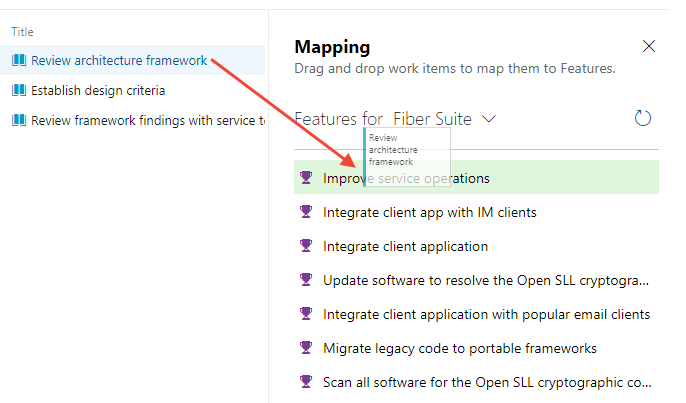
Task: Click trophy icon for popular email clients feature
Action: click(x=306, y=314)
